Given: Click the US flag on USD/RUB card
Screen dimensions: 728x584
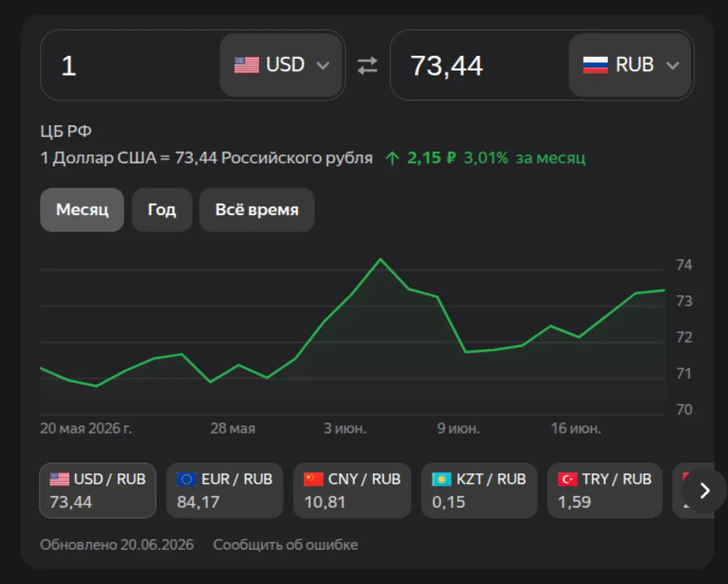Looking at the screenshot, I should (60, 479).
